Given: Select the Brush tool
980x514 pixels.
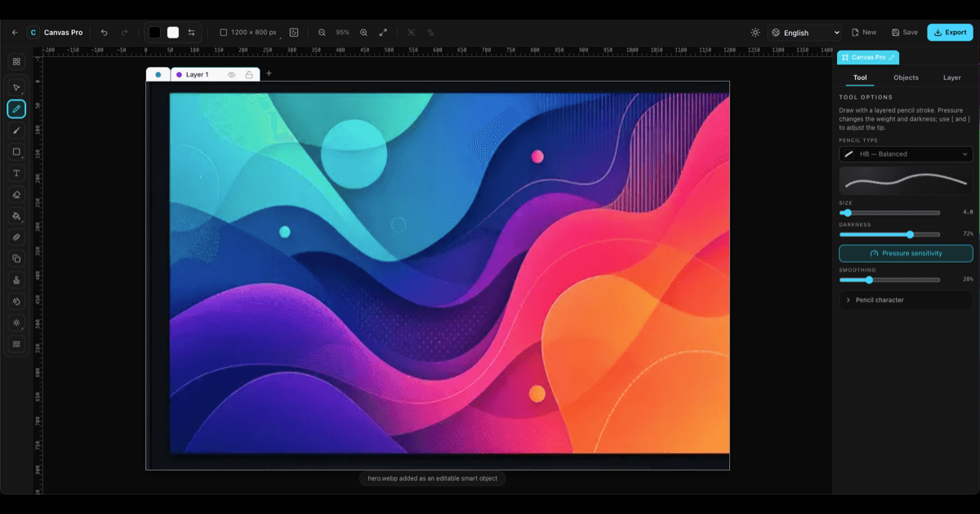Looking at the screenshot, I should (x=16, y=131).
